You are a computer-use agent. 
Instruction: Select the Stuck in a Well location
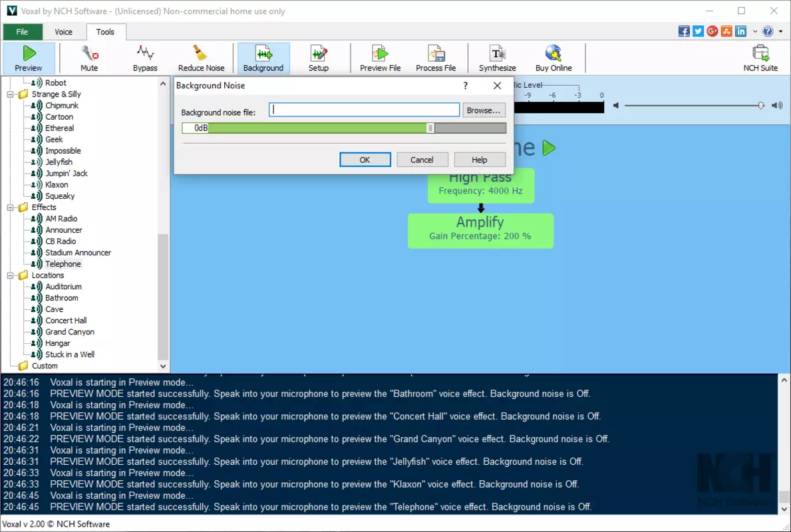[x=70, y=354]
